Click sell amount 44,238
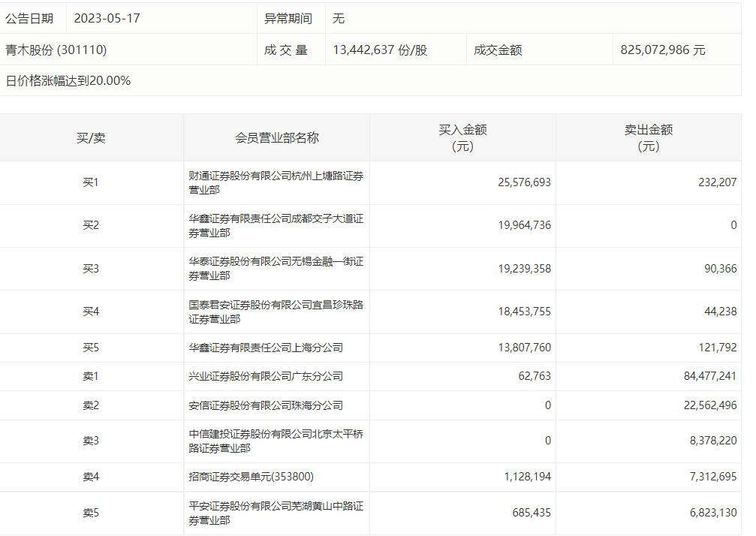 point(720,312)
